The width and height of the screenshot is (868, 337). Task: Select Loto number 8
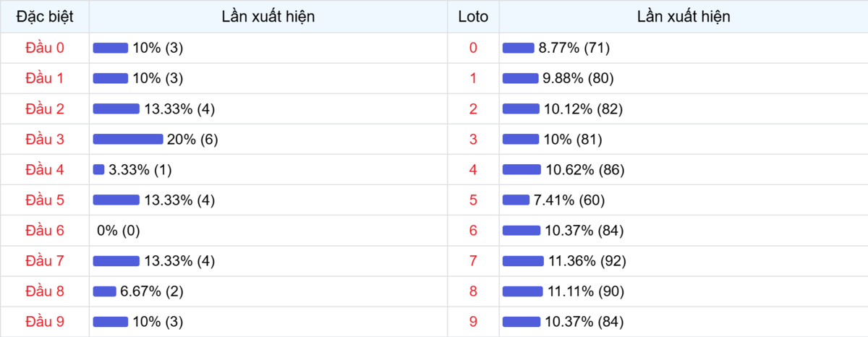473,291
